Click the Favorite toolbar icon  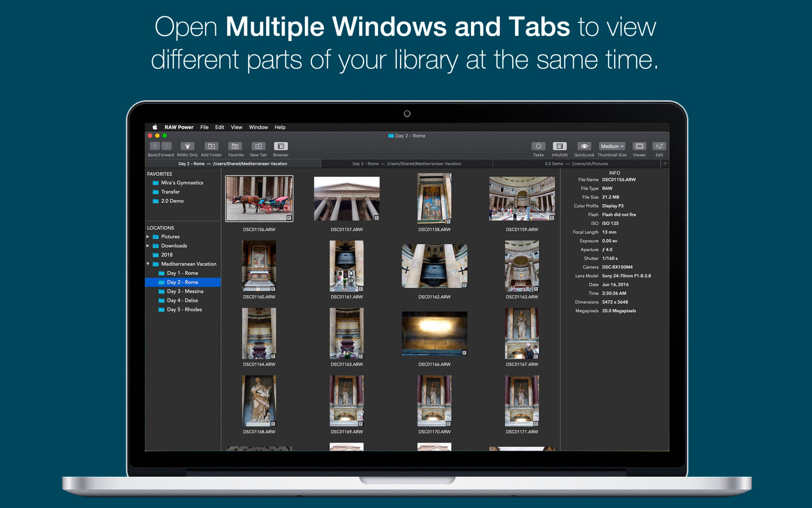click(235, 146)
